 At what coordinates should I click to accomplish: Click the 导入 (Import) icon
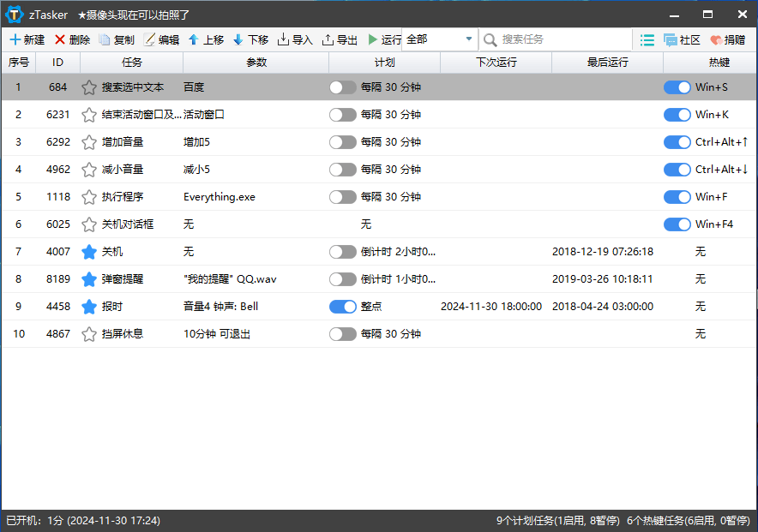coord(283,39)
